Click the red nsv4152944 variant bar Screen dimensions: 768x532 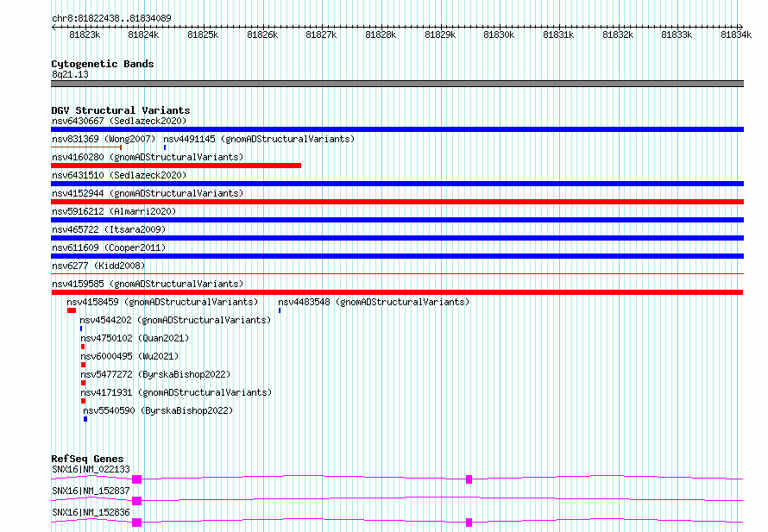pyautogui.click(x=397, y=202)
